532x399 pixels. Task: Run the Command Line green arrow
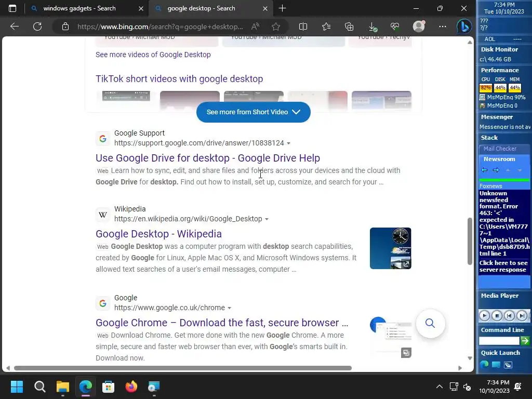tap(525, 341)
